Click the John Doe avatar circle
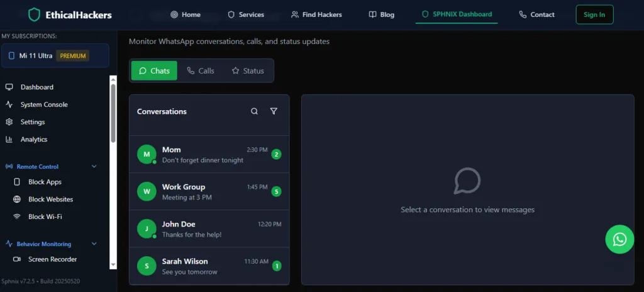This screenshot has height=292, width=644. (x=147, y=228)
